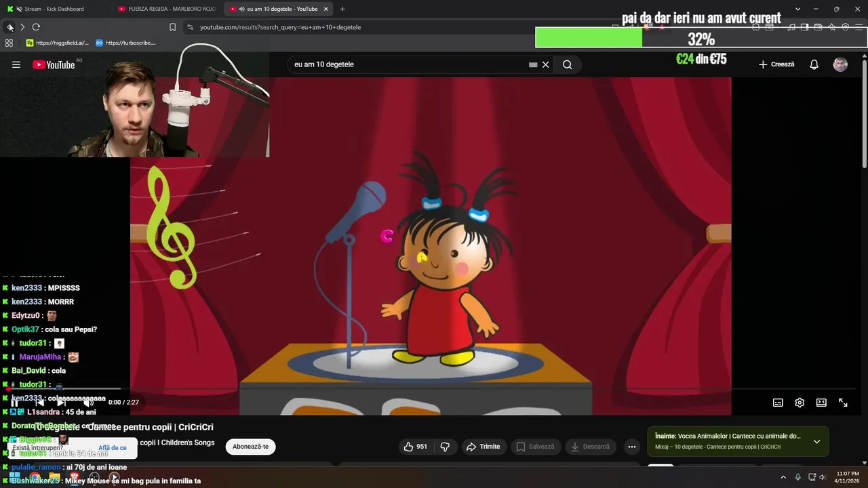Open a new browser tab
Screen dimensions: 868x488
[342, 9]
